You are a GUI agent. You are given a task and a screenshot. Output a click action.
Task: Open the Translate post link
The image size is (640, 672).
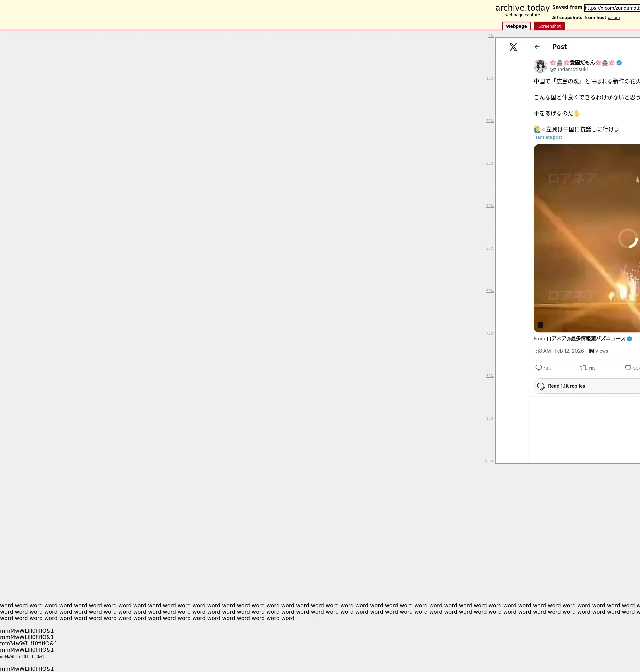coord(548,137)
